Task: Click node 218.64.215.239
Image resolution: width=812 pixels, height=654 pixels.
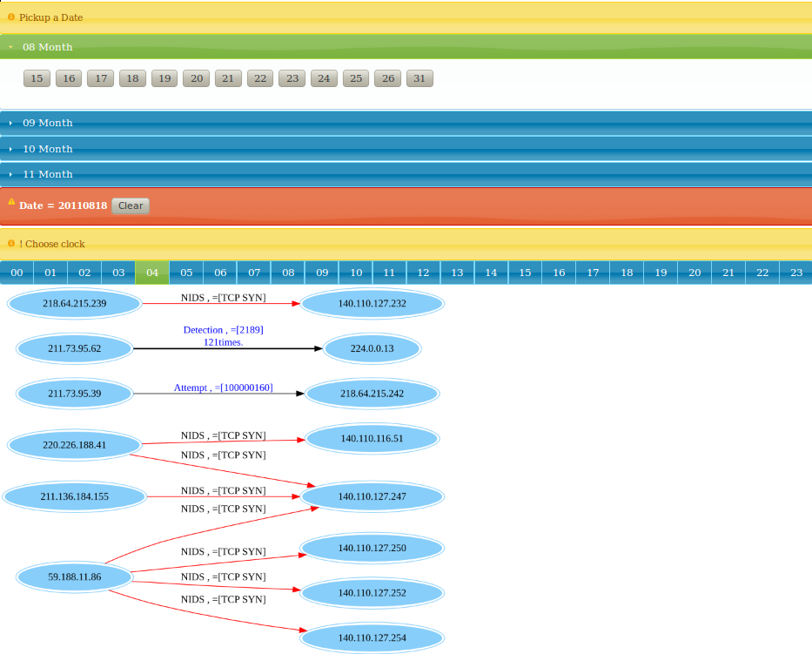Action: click(75, 303)
